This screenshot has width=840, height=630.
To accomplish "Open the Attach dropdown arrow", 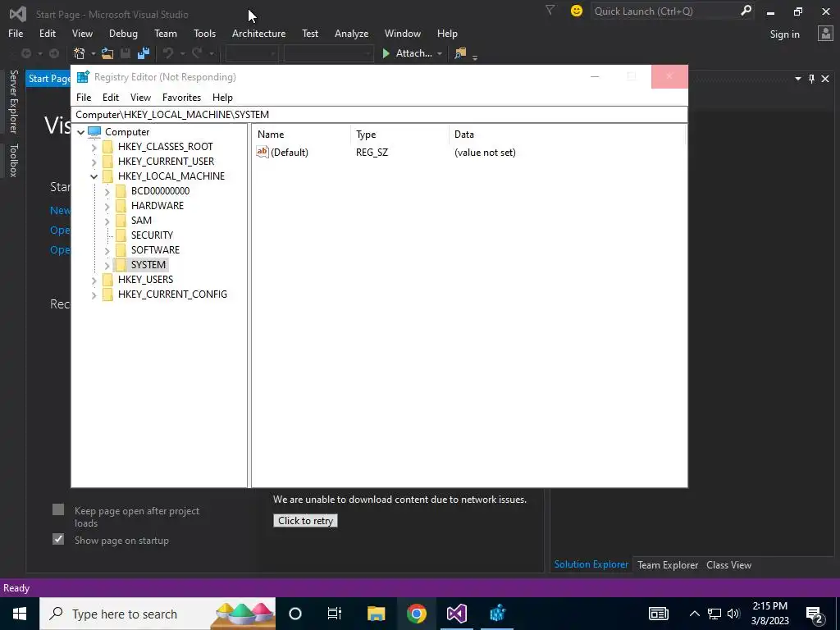I will click(440, 53).
